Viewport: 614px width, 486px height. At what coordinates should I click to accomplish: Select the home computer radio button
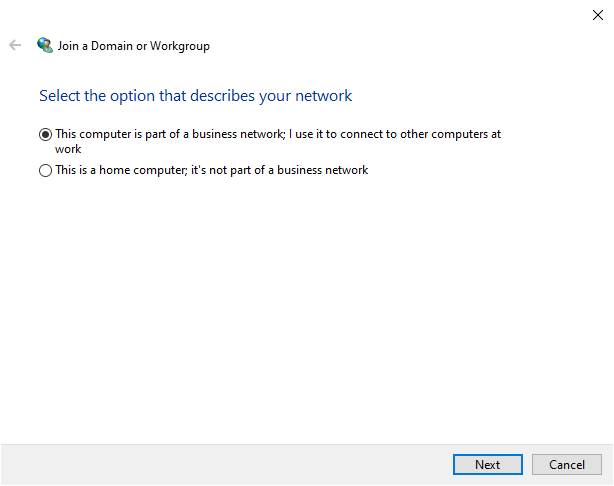45,171
